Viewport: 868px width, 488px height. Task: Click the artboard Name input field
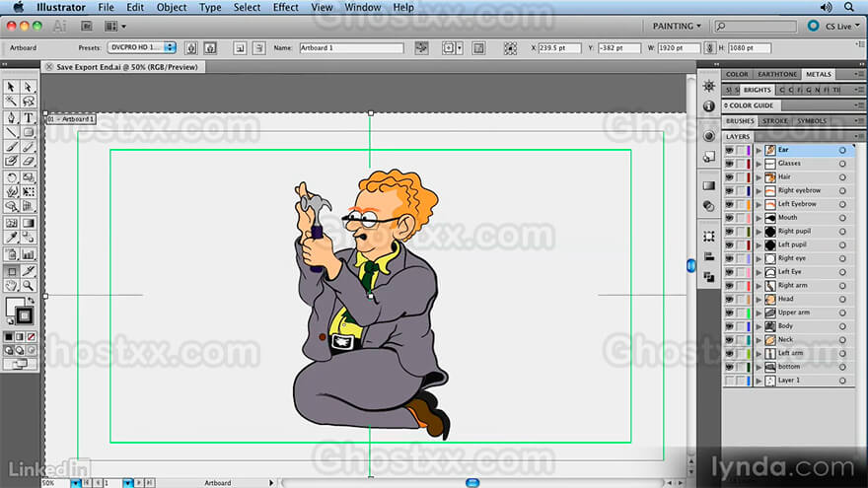pyautogui.click(x=351, y=48)
